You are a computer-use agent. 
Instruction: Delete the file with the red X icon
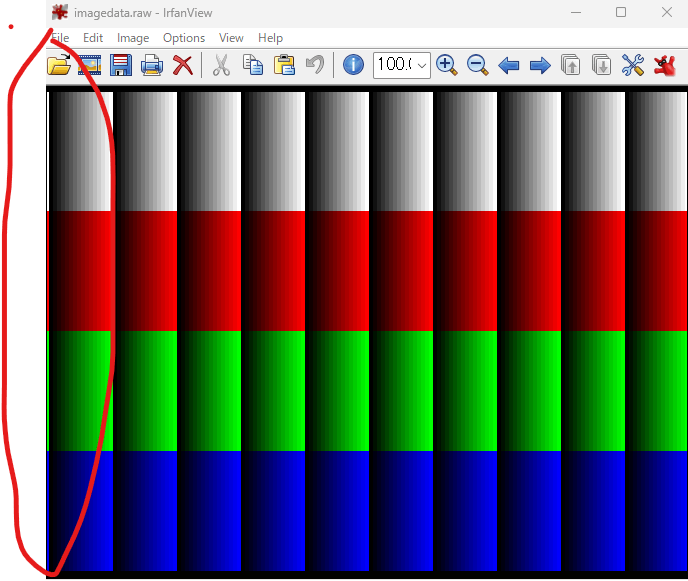click(183, 65)
